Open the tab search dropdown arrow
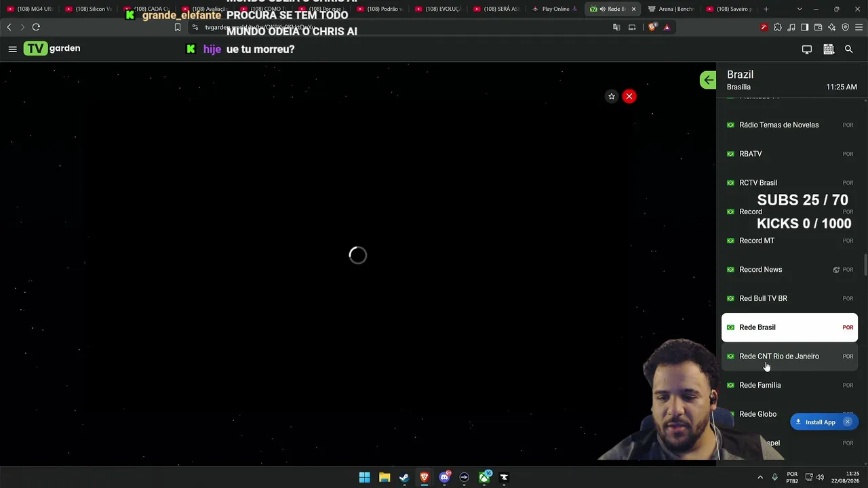Screen dimensions: 868x488 point(800,9)
